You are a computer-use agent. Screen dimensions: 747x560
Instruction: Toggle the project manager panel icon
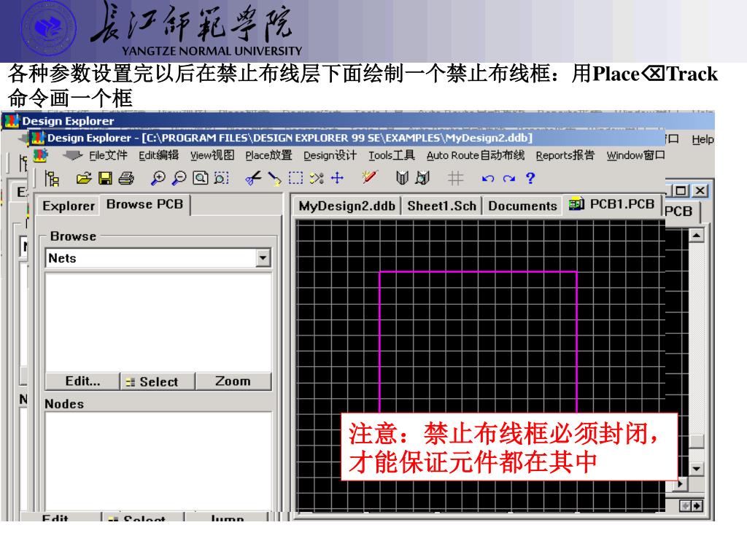pos(52,179)
